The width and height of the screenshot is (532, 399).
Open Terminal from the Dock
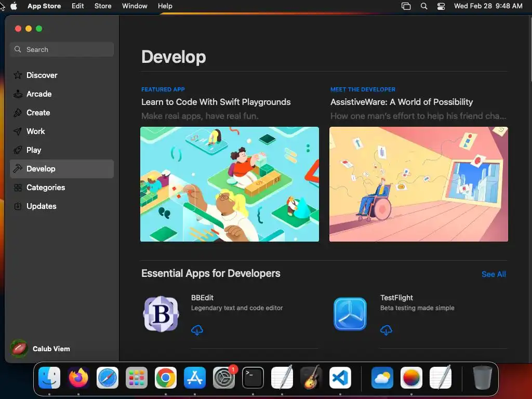[x=253, y=378]
